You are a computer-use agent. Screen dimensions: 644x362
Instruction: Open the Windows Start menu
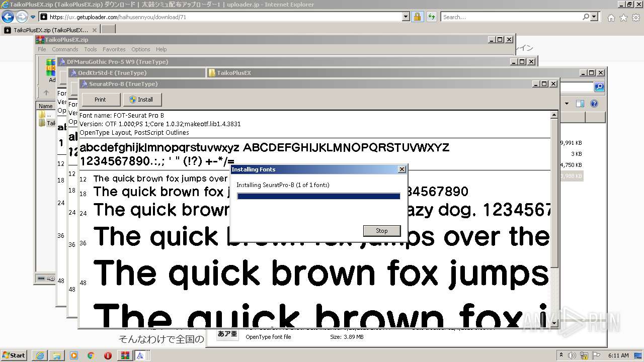point(14,355)
